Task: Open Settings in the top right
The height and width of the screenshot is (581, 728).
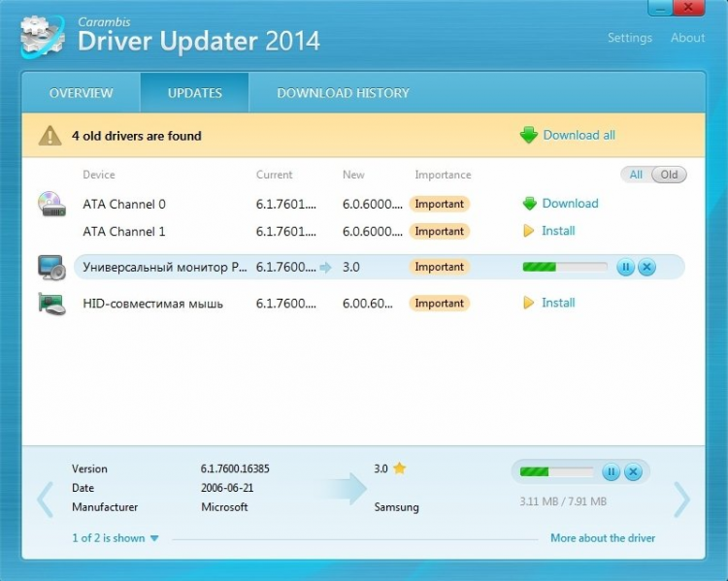Action: (630, 38)
